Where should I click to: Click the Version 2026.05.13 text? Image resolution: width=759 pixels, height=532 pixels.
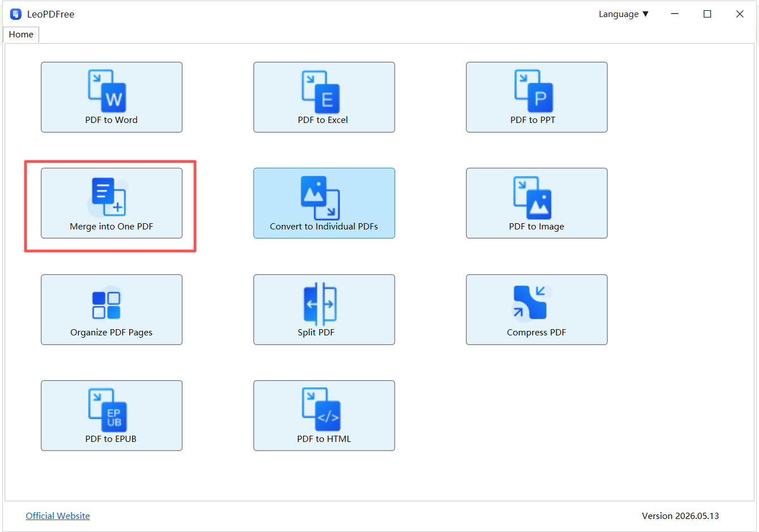click(x=680, y=516)
